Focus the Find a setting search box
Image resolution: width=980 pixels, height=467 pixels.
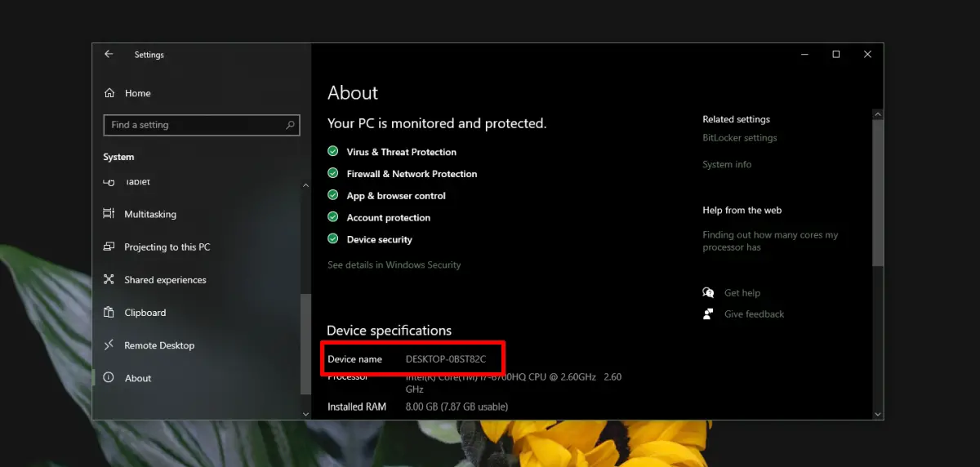(x=202, y=125)
